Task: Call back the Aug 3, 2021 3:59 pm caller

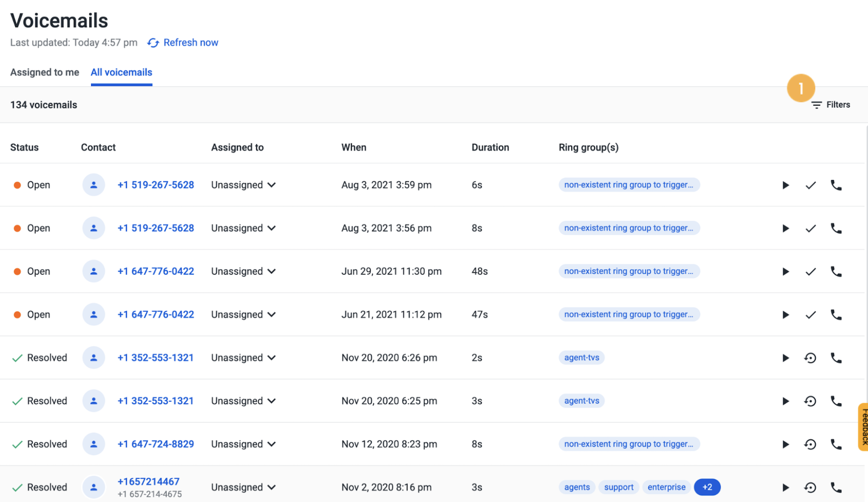Action: (x=836, y=185)
